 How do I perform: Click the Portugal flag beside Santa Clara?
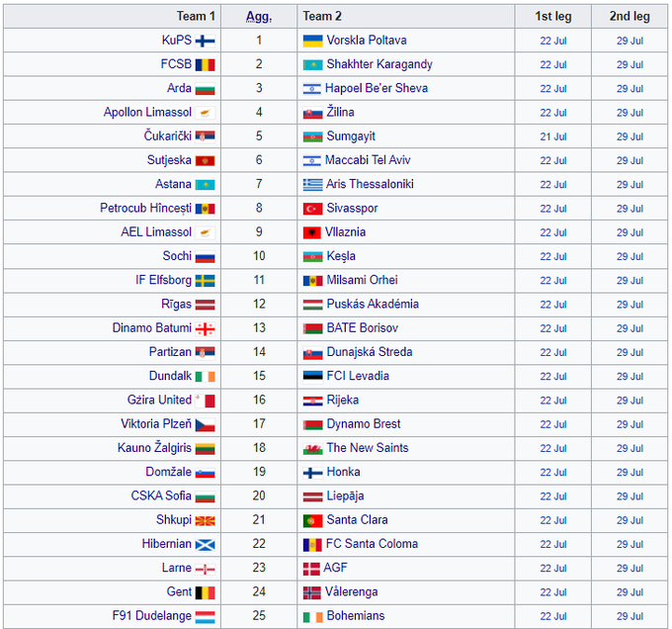312,520
